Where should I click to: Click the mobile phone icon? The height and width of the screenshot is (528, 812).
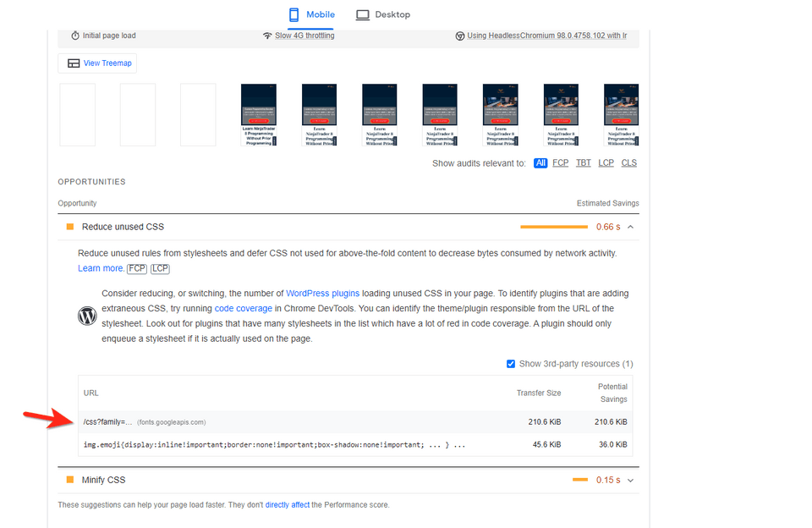[x=294, y=14]
